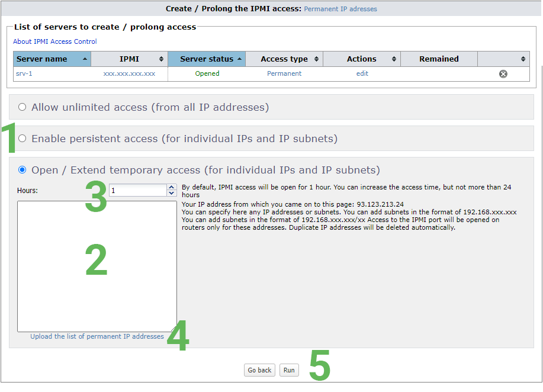The height and width of the screenshot is (392, 543).
Task: Focus the Hours number field
Action: click(138, 190)
